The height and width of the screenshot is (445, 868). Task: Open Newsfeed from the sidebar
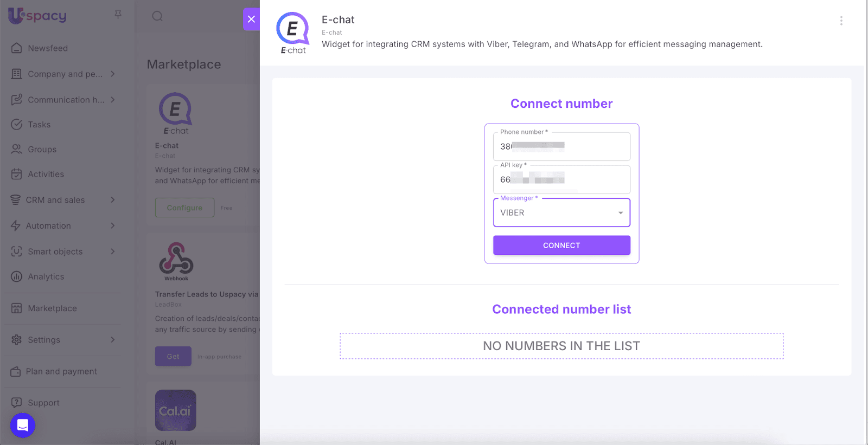pos(48,48)
